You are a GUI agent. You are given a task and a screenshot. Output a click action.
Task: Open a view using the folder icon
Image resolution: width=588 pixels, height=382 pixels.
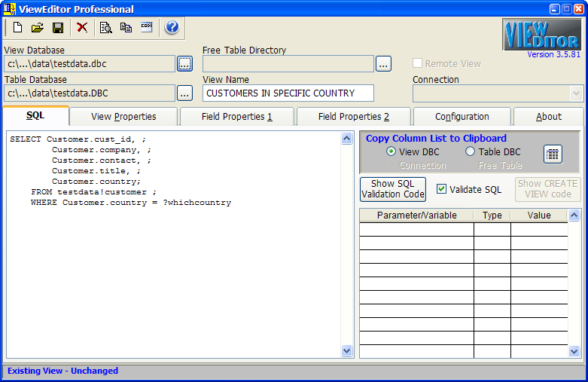click(x=38, y=27)
